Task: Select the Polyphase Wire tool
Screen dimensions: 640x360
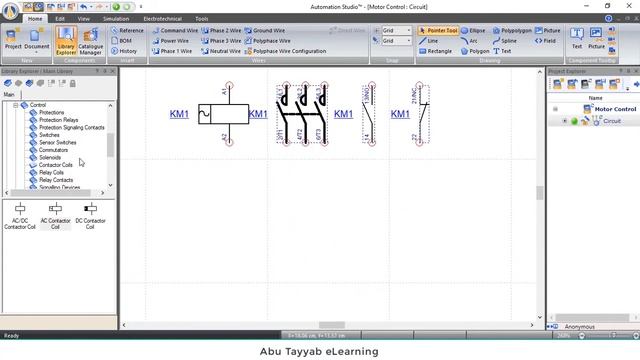Action: click(x=267, y=41)
